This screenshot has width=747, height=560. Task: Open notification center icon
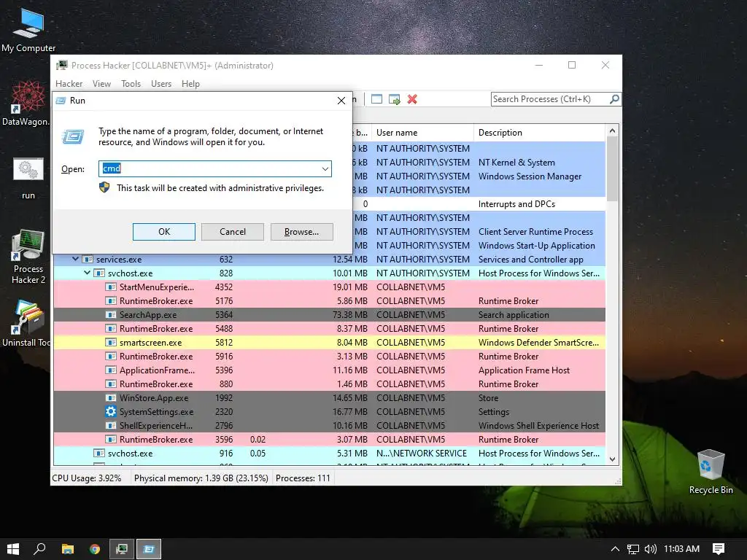tap(719, 549)
